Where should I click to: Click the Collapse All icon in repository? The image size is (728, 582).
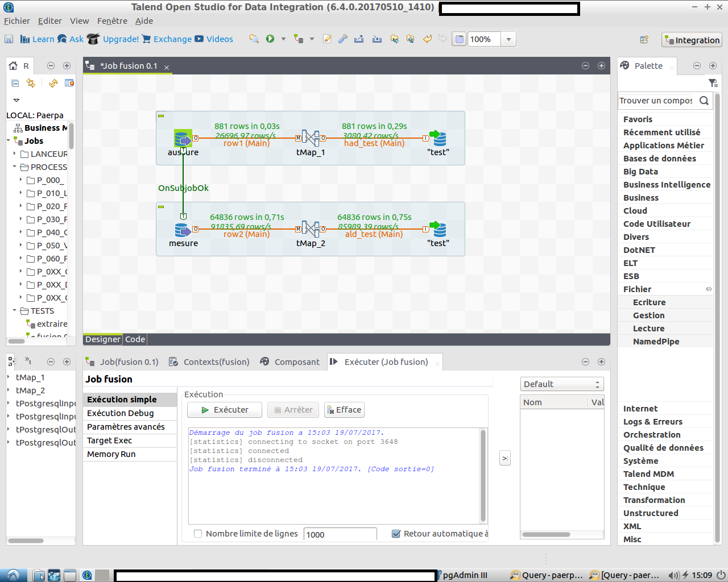[x=15, y=83]
